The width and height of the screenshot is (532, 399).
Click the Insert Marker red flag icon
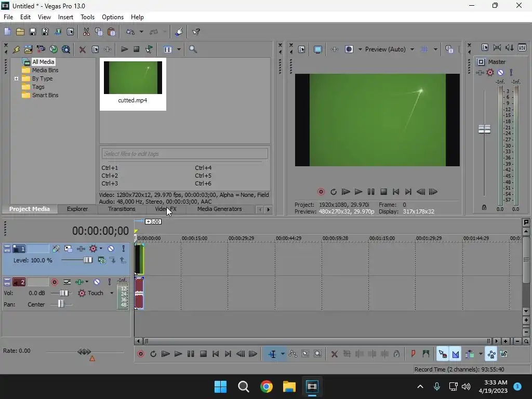tap(413, 354)
